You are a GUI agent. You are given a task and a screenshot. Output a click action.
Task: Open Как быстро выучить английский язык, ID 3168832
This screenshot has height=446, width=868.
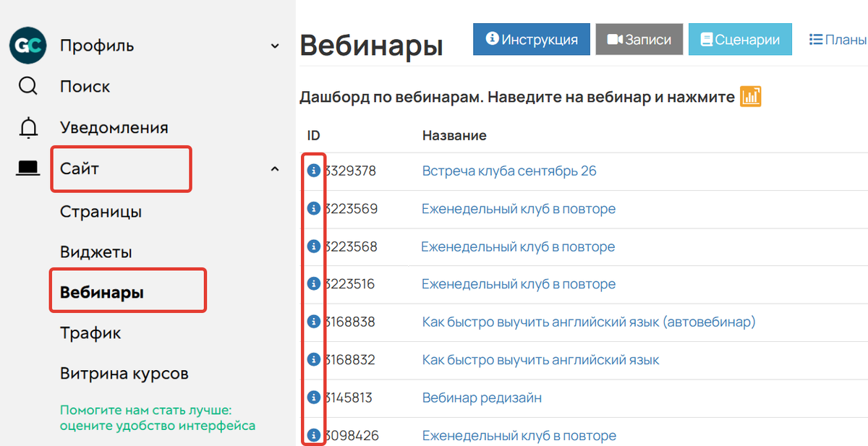pos(541,359)
